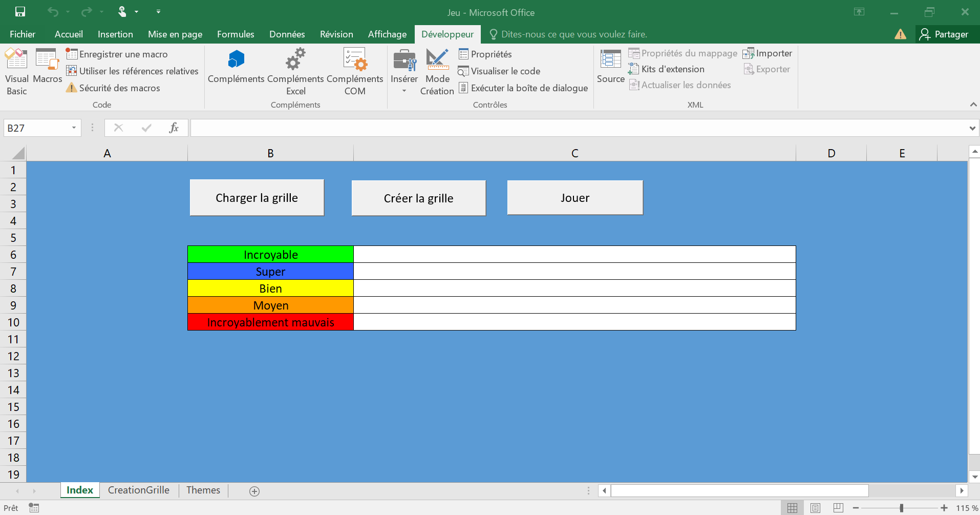
Task: Switch to Page Break Preview
Action: (x=838, y=508)
